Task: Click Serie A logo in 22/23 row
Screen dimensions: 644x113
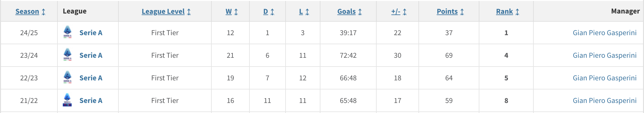Action: [x=68, y=78]
